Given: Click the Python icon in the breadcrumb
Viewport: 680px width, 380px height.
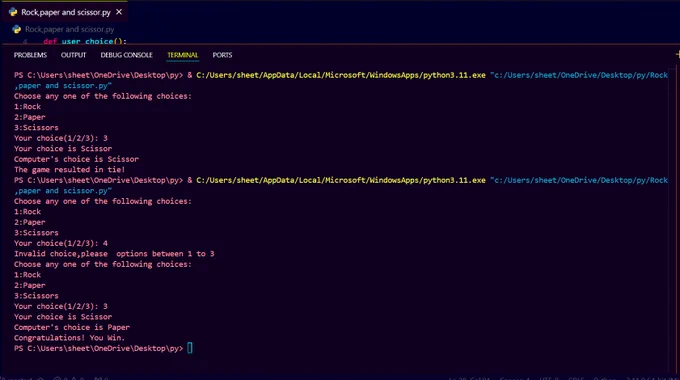Looking at the screenshot, I should (x=16, y=29).
